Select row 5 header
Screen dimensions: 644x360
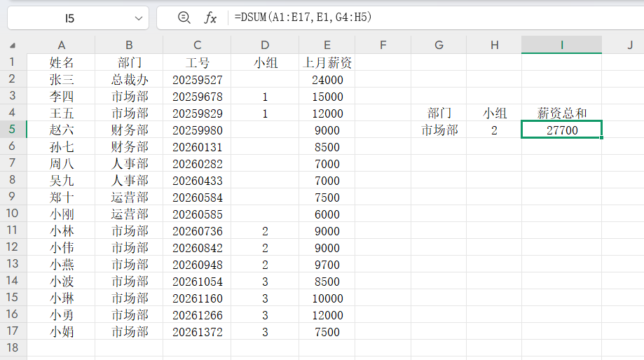(13, 130)
